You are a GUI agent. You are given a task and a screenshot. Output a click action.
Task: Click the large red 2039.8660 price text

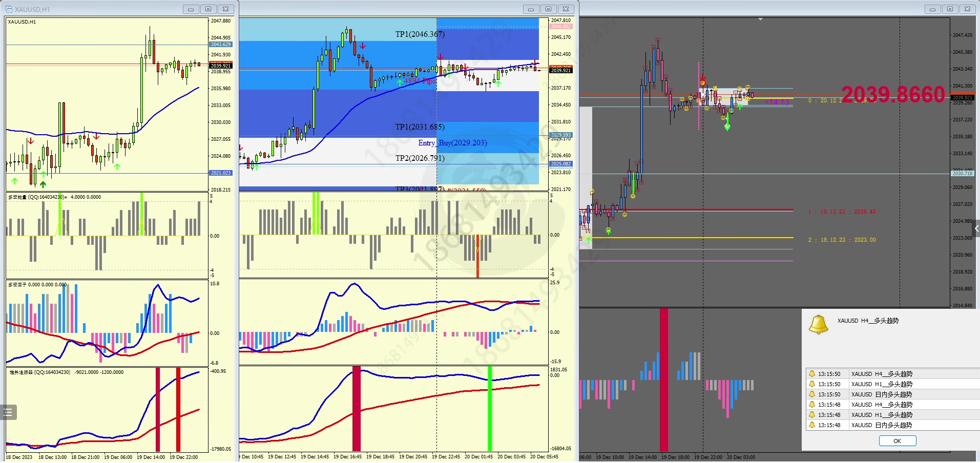pyautogui.click(x=893, y=94)
